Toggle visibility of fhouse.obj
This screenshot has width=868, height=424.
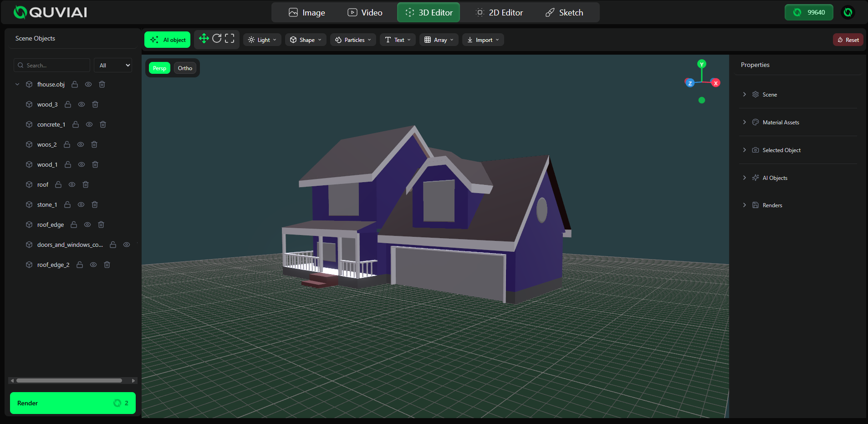[x=88, y=84]
